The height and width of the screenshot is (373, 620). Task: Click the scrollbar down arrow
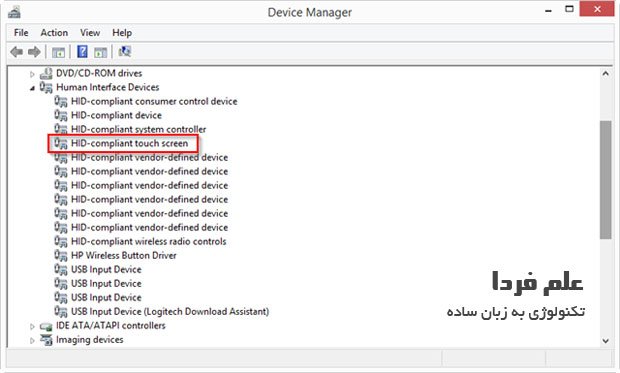[x=605, y=341]
